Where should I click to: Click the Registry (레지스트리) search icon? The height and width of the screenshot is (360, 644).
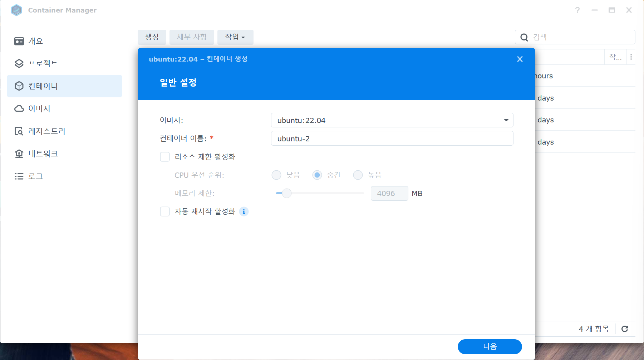pyautogui.click(x=19, y=131)
